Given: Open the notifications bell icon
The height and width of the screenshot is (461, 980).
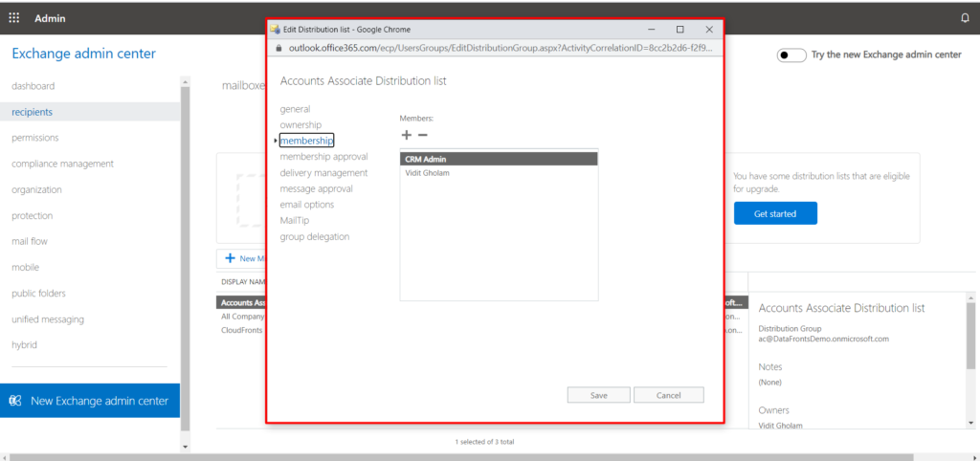Looking at the screenshot, I should click(965, 18).
